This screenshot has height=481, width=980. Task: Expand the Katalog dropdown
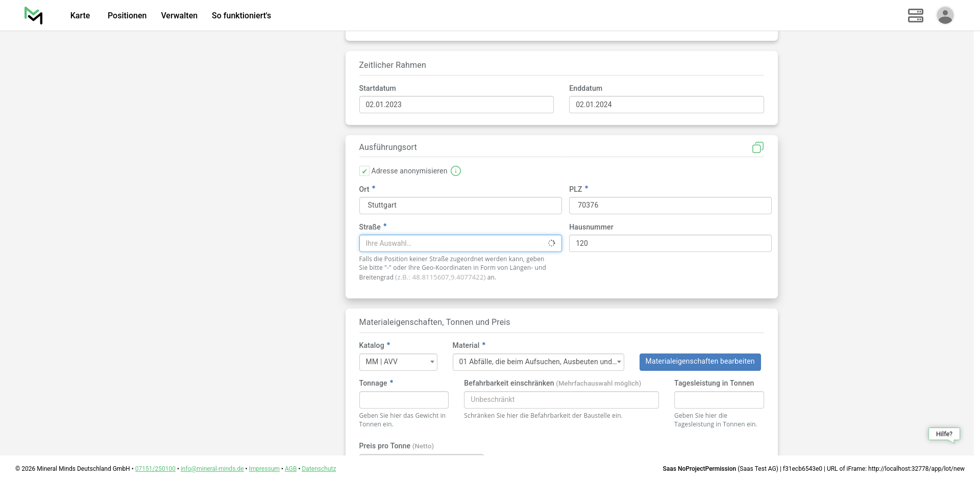tap(398, 362)
